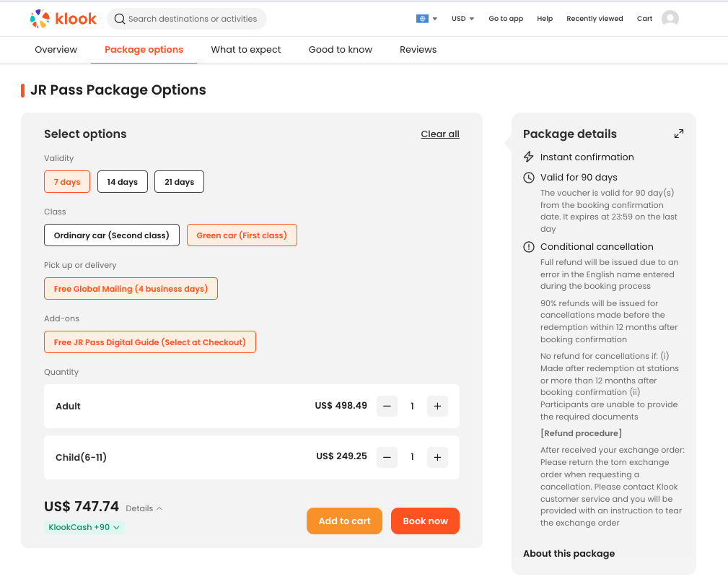Increase Adult quantity with plus button
This screenshot has width=728, height=582.
click(437, 406)
